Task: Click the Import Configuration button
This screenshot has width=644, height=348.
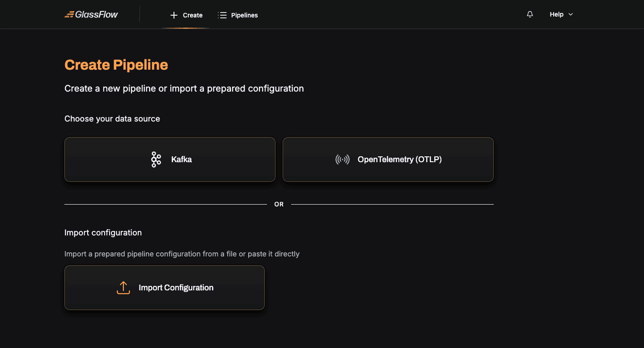Action: pos(165,288)
